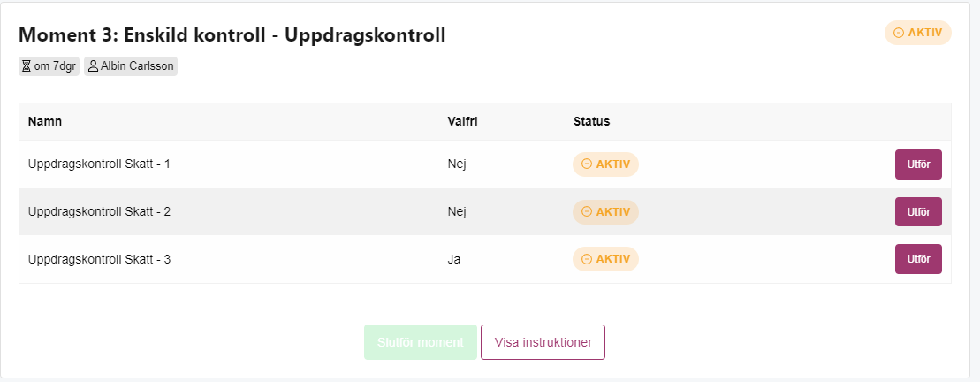The height and width of the screenshot is (382, 980).
Task: Click the hourglass icon next to om 7dgr
Action: point(27,66)
